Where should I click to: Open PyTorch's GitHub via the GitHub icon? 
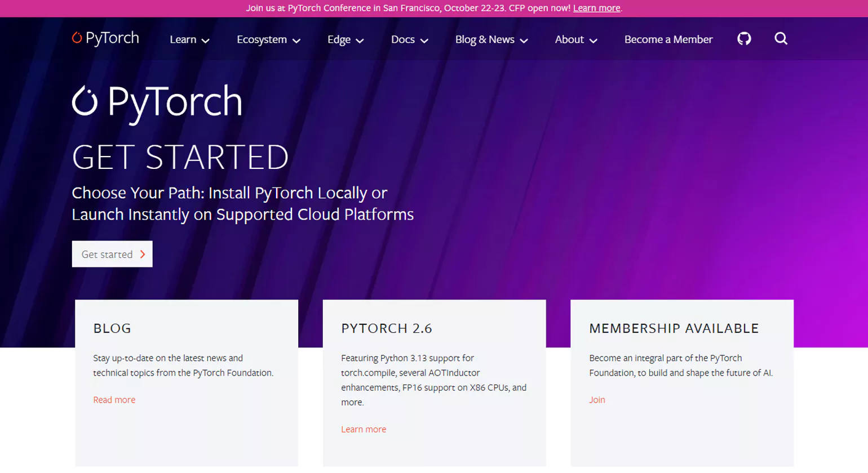click(743, 38)
